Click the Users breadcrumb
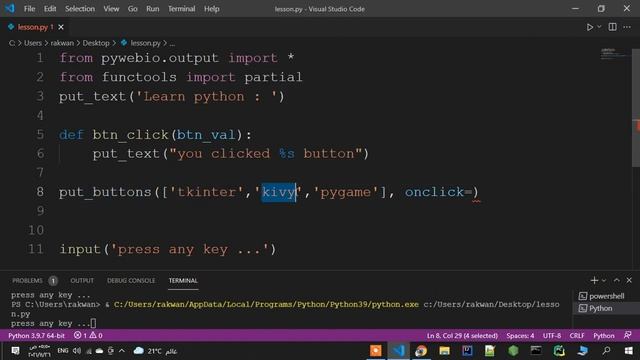This screenshot has height=360, width=640. tap(33, 43)
